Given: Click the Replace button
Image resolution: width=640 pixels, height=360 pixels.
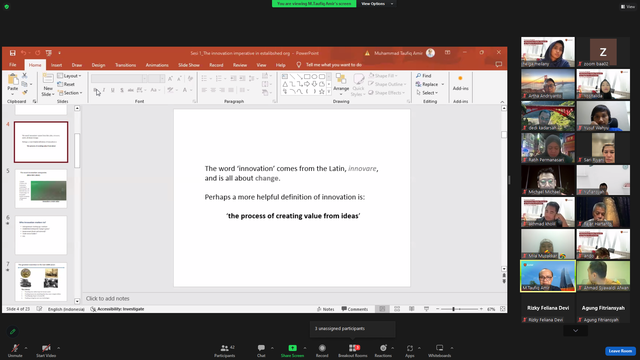Looking at the screenshot, I should (x=427, y=84).
